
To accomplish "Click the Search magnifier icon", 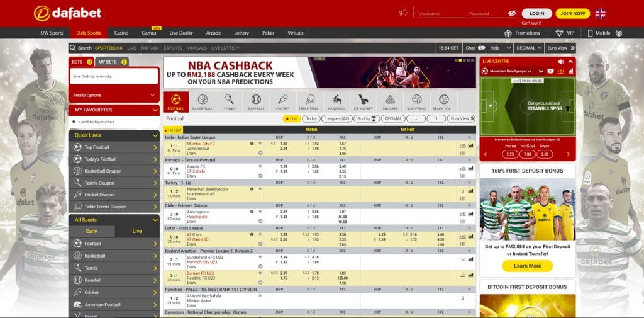I will [73, 48].
